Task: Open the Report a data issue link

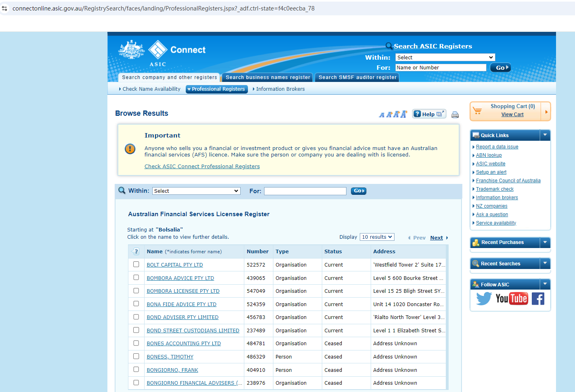Action: [x=497, y=147]
